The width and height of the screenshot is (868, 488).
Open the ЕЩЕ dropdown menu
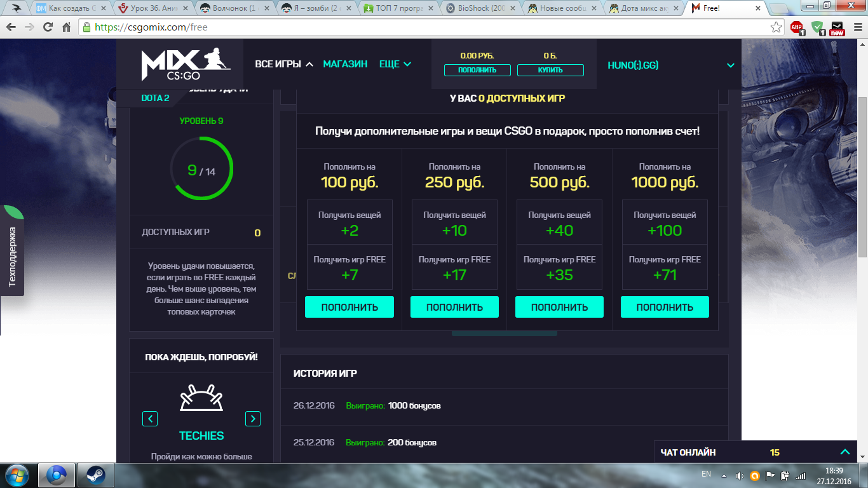[x=395, y=64]
